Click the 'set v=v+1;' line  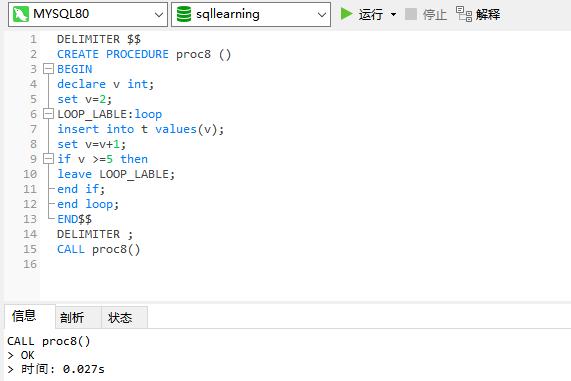point(91,144)
